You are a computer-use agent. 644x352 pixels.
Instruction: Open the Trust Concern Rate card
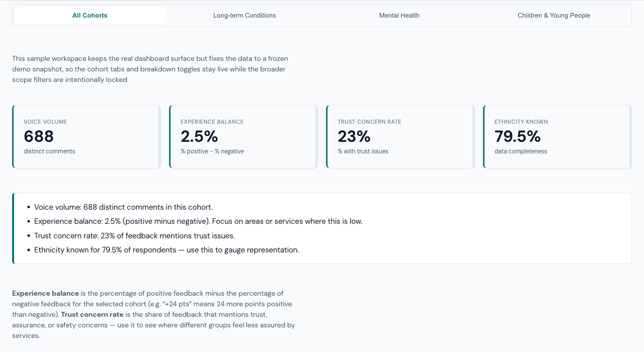point(399,136)
